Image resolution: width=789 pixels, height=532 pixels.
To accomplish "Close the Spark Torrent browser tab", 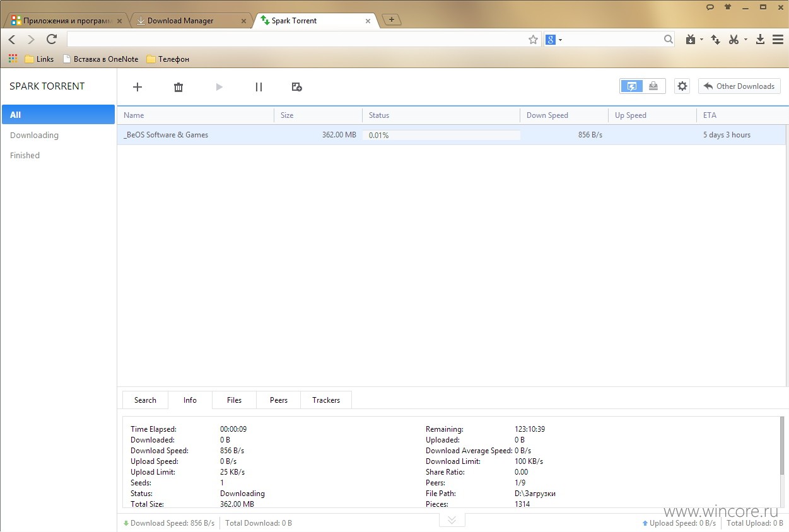I will pyautogui.click(x=367, y=21).
